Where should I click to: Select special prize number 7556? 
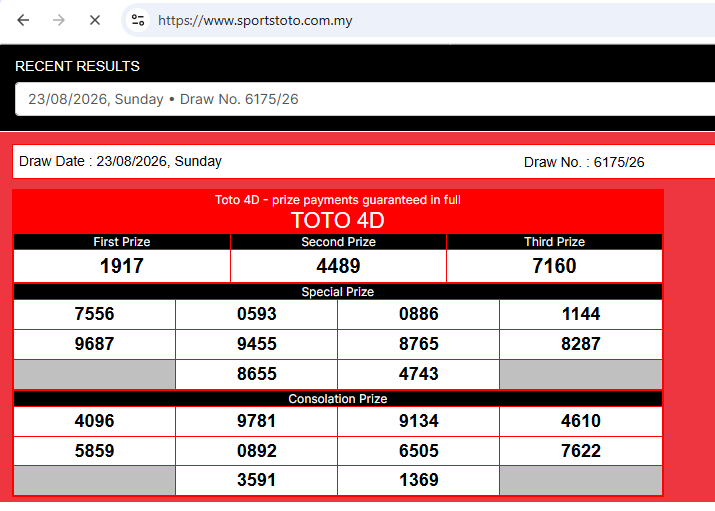click(94, 314)
